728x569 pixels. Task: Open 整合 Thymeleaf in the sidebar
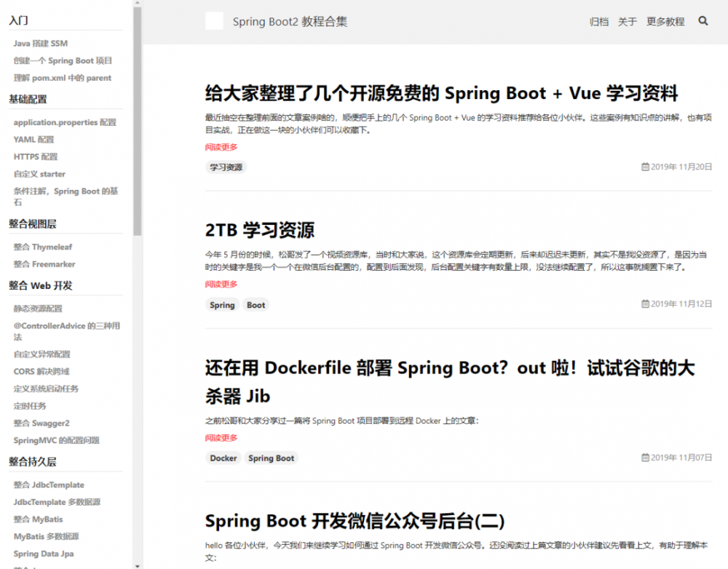(x=42, y=247)
